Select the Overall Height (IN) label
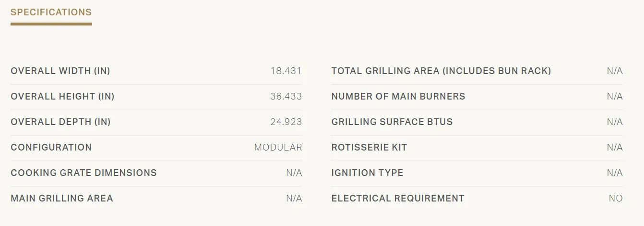The height and width of the screenshot is (226, 644). [x=62, y=97]
